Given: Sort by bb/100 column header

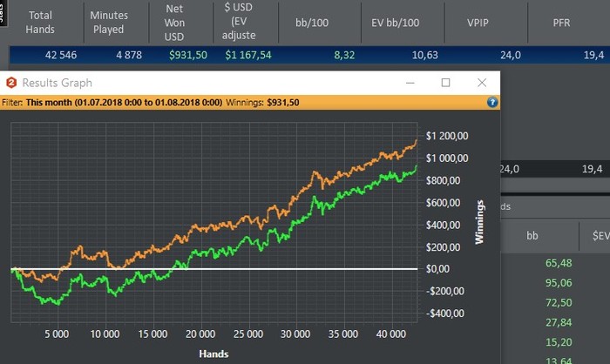Looking at the screenshot, I should [312, 23].
